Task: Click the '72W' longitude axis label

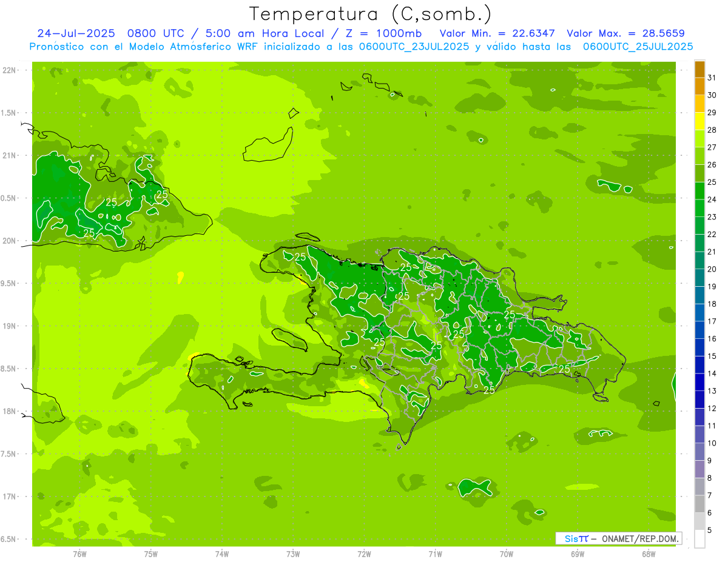Action: pyautogui.click(x=364, y=554)
